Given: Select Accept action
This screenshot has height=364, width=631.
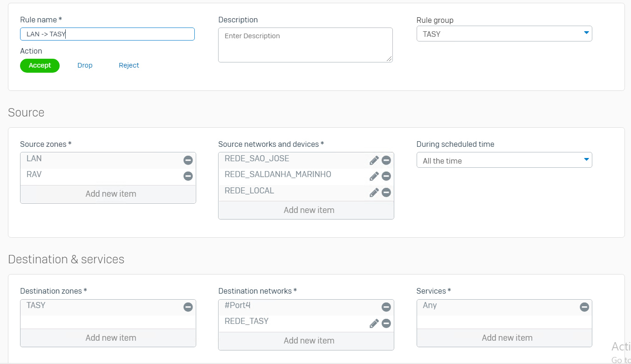Looking at the screenshot, I should (x=40, y=66).
